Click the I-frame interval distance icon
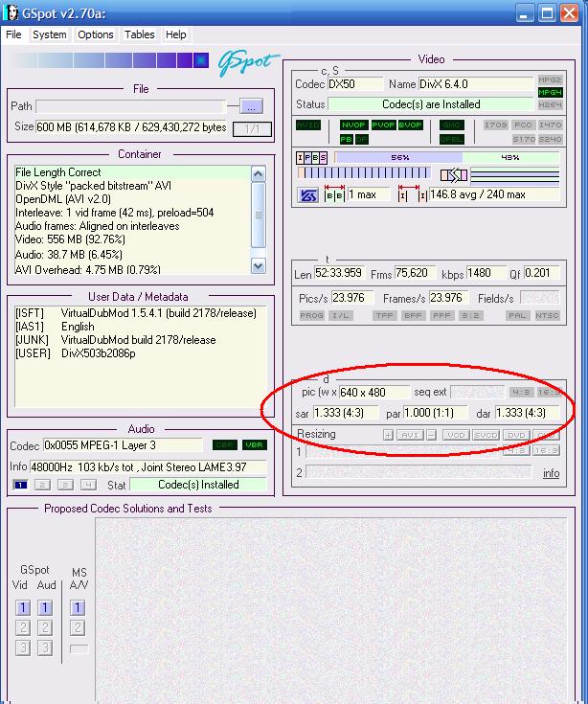The width and height of the screenshot is (588, 704). 413,193
